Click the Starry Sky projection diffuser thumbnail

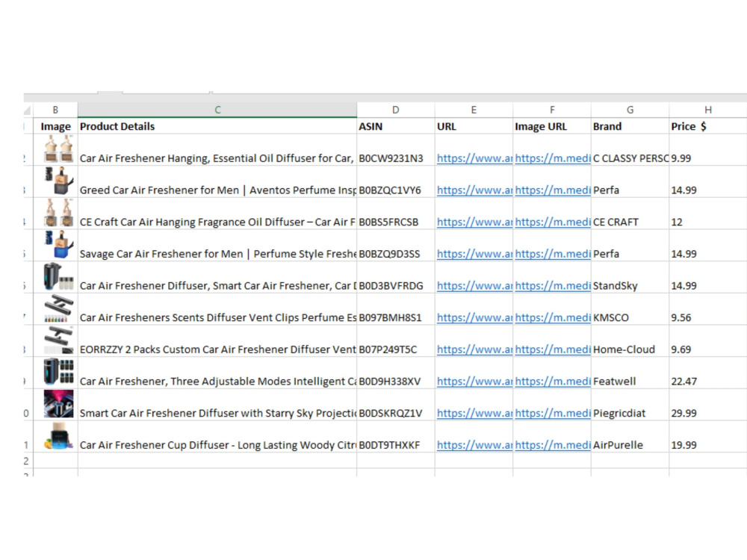coord(58,404)
